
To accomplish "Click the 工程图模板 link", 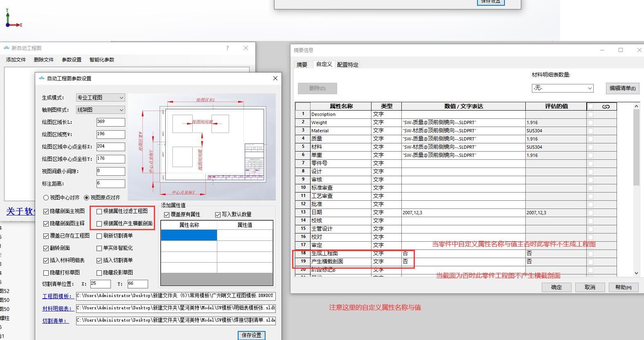I will pos(57,296).
